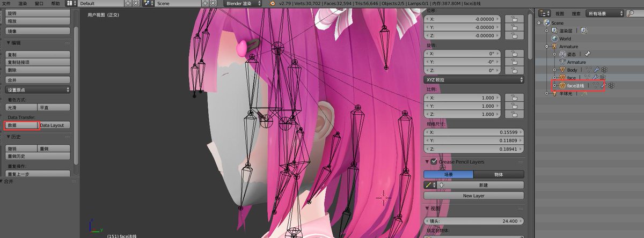Add new screen layout with plus icon
Viewport: 644px width, 238px height.
[x=128, y=3]
